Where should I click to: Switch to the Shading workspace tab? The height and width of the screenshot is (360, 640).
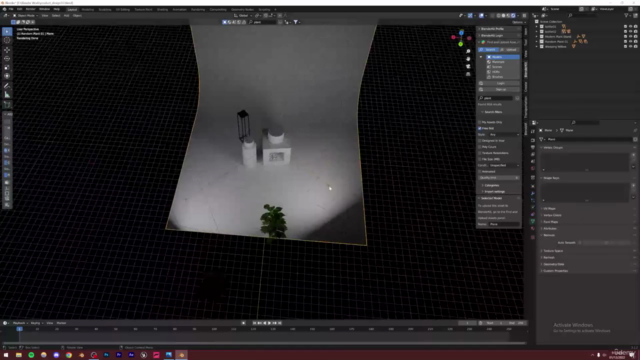(162, 9)
